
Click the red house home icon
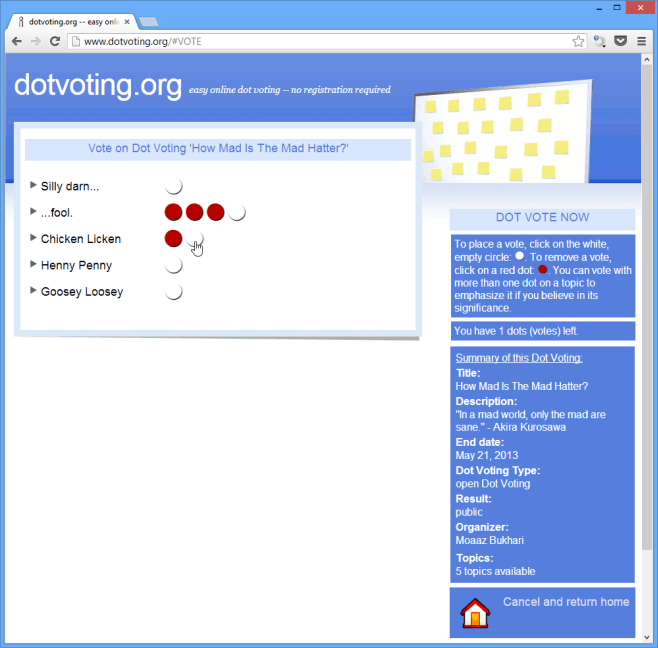coord(475,613)
